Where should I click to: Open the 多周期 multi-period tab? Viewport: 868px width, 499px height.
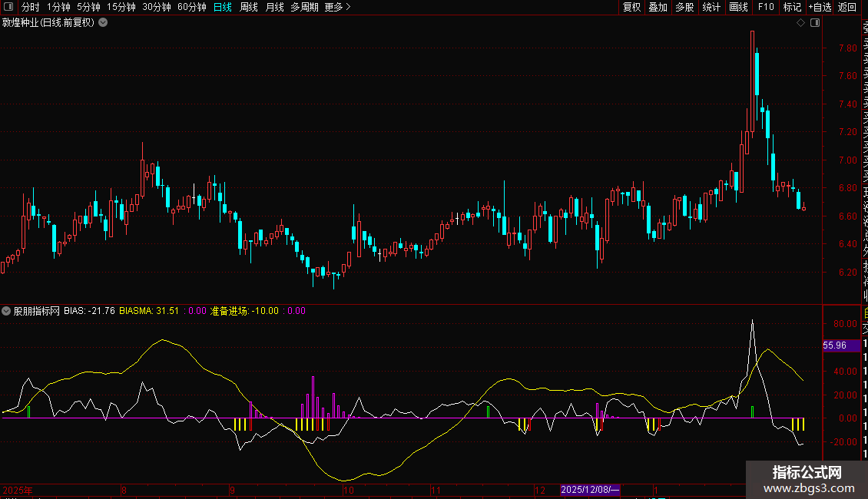pyautogui.click(x=304, y=7)
